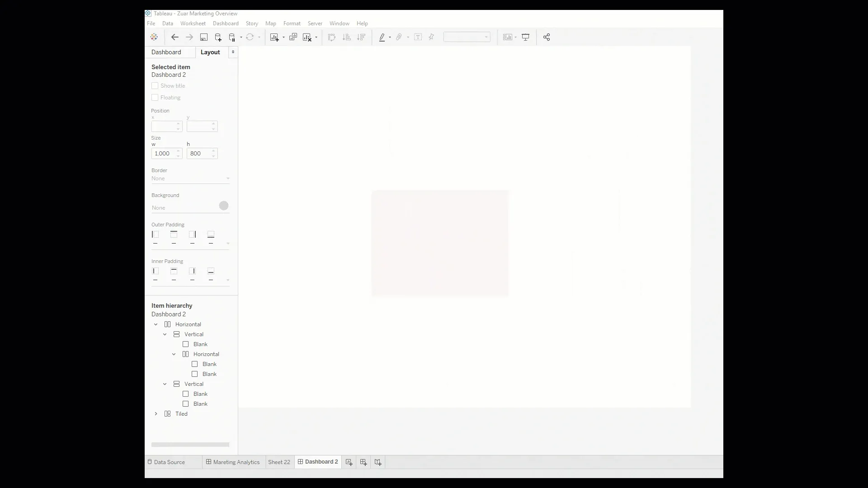Select the device preview icon
868x488 pixels.
click(525, 37)
